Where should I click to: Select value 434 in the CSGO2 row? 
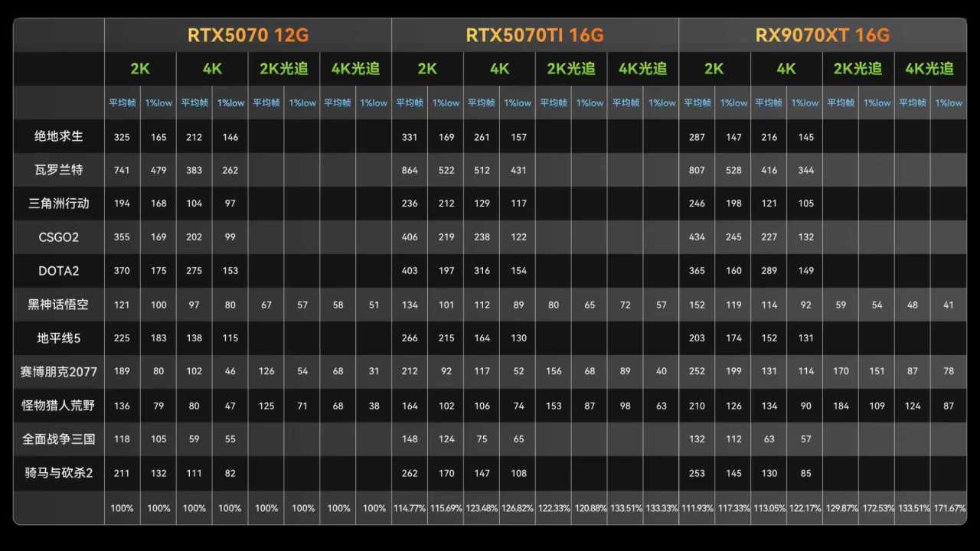click(x=697, y=237)
